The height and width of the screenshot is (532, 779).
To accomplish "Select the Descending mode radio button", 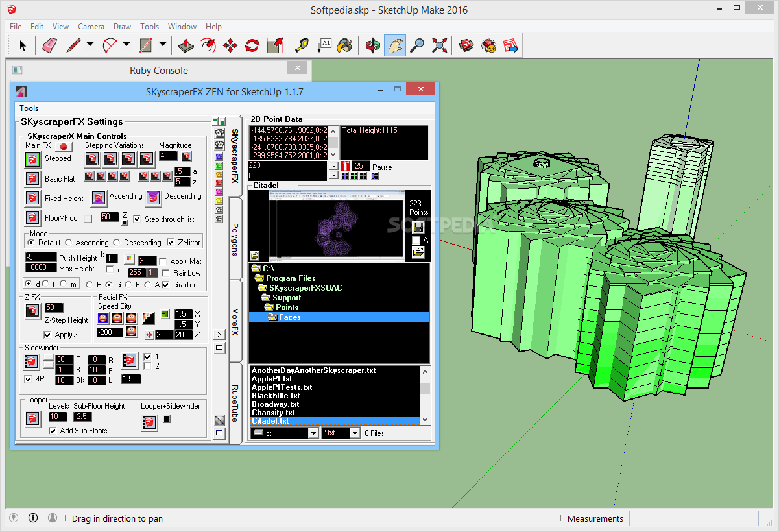I will coord(117,242).
